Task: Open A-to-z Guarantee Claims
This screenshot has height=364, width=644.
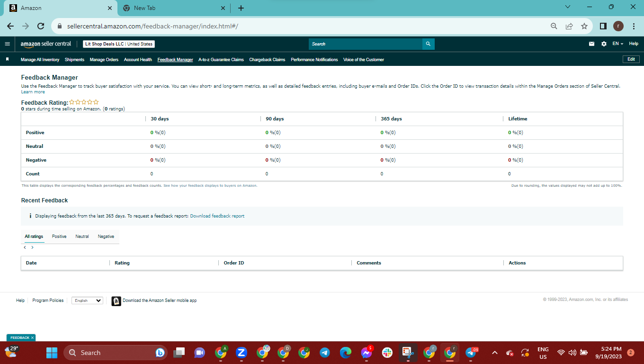Action: click(221, 60)
